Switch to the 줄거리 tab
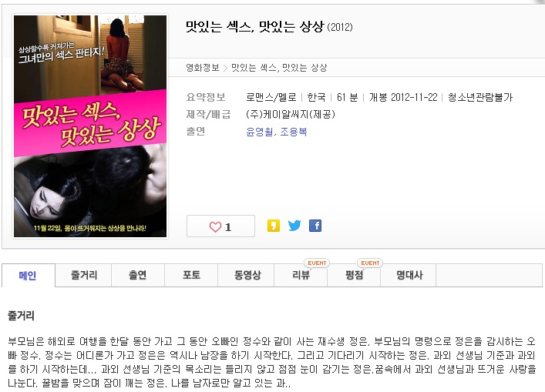Image resolution: width=545 pixels, height=392 pixels. [x=83, y=276]
